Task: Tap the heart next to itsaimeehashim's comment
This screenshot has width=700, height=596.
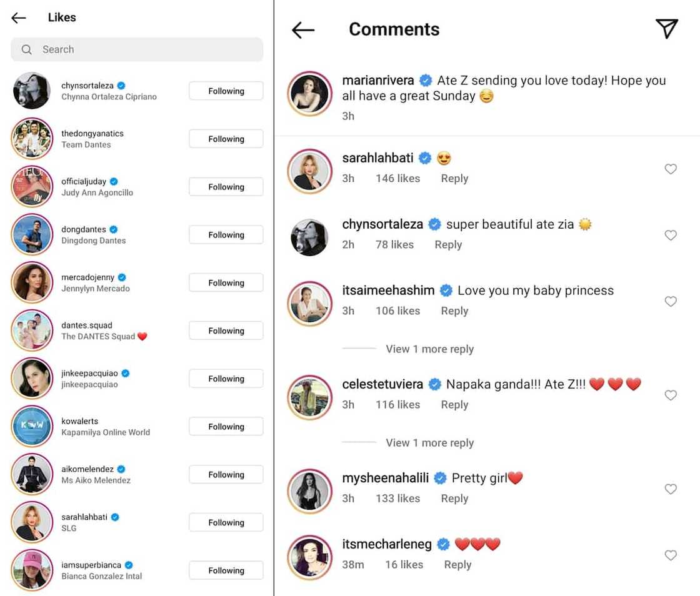Action: point(671,301)
